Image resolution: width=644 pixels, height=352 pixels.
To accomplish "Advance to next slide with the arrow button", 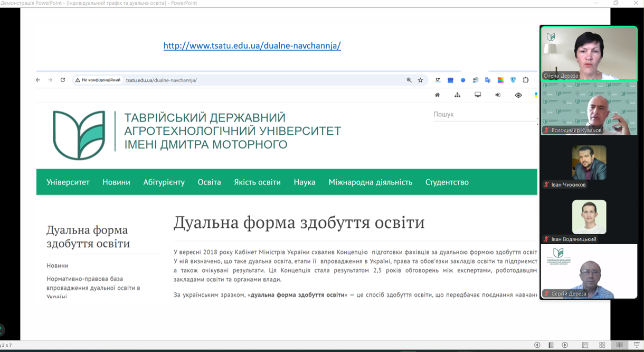I will [x=565, y=345].
